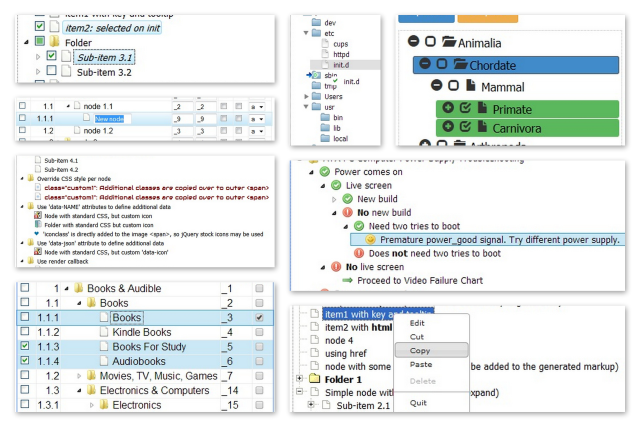The height and width of the screenshot is (427, 640).
Task: Click the folder icon of Users
Action: (316, 96)
